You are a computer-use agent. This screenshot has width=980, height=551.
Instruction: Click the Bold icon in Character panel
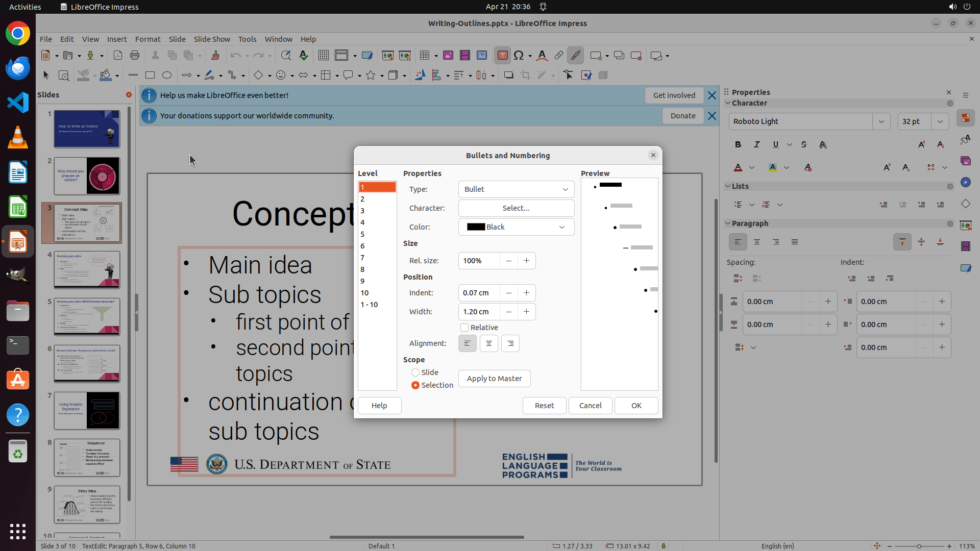tap(738, 144)
